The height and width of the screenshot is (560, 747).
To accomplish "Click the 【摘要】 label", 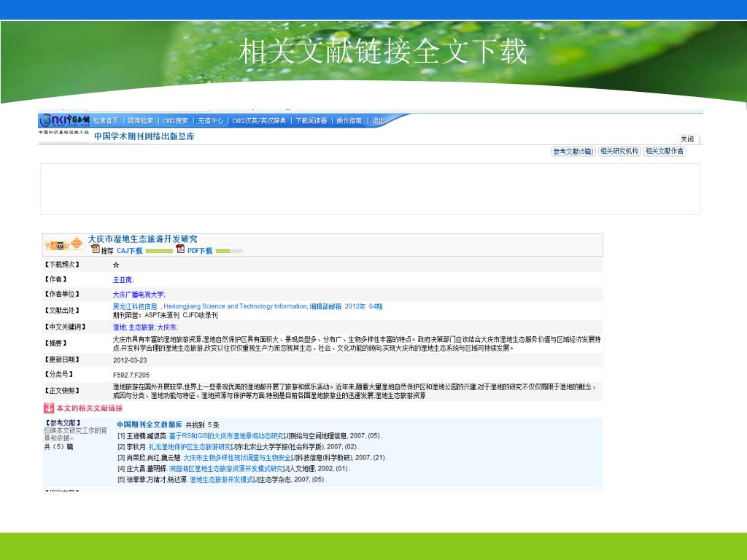I will [55, 343].
